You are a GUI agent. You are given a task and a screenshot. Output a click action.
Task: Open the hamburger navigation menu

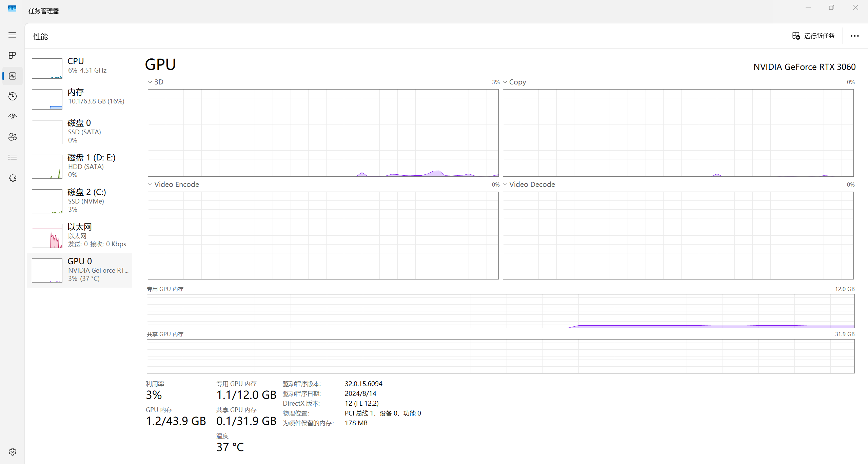(12, 35)
